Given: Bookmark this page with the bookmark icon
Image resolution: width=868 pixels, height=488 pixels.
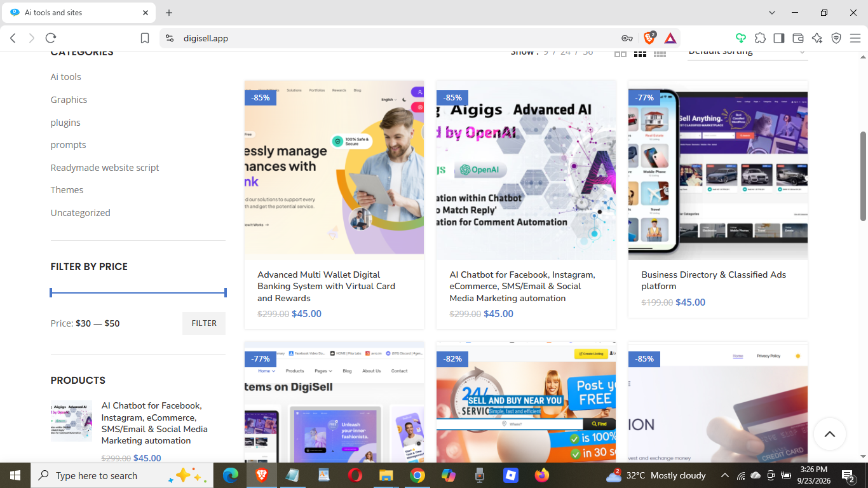Looking at the screenshot, I should click(145, 38).
